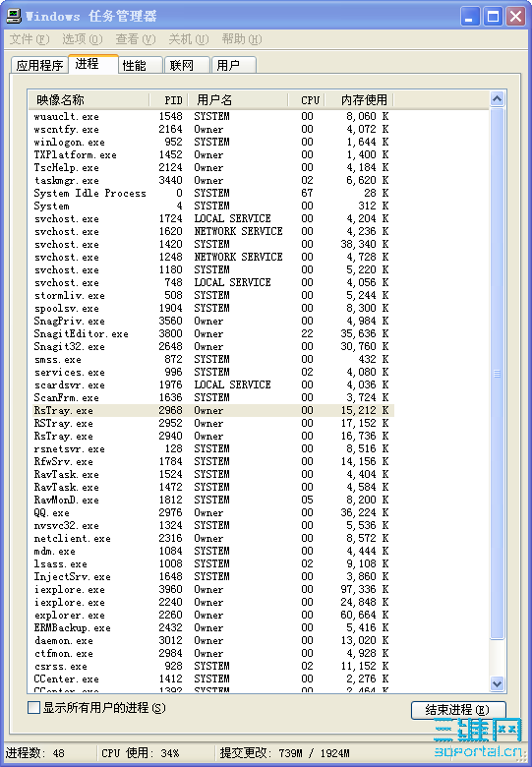Screen dimensions: 532x767
Task: Click the 结束进程(E) button
Action: [x=458, y=710]
